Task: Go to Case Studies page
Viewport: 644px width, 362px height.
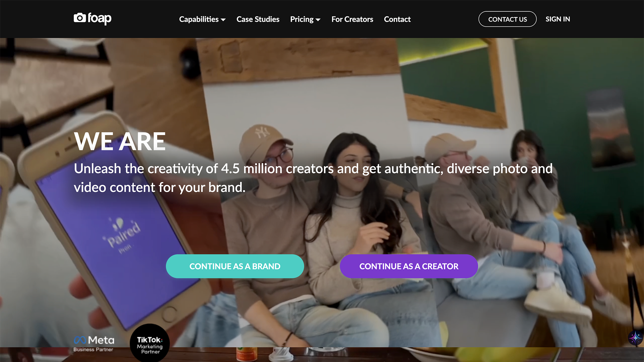Action: point(258,19)
